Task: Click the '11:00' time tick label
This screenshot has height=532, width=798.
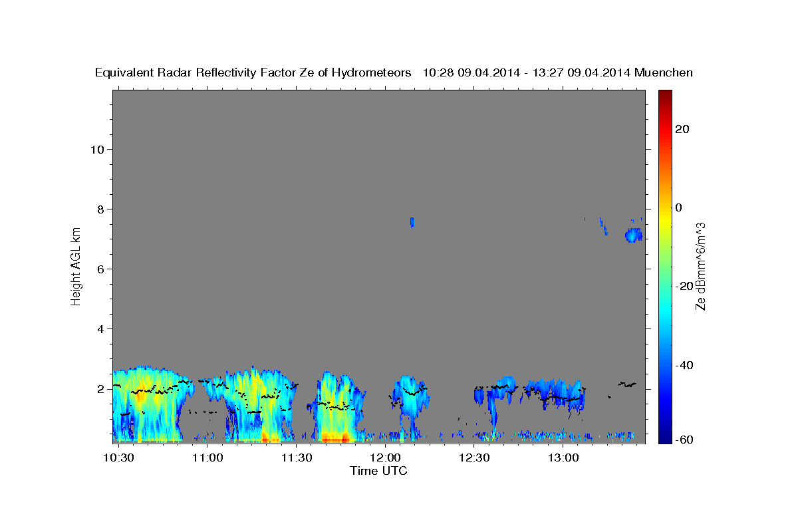Action: pos(208,458)
